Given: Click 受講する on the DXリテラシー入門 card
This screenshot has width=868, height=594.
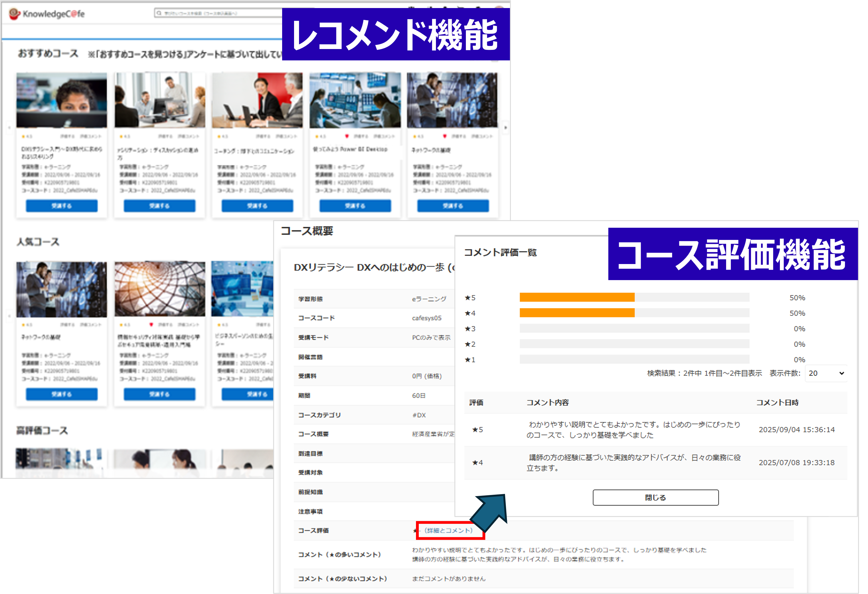Looking at the screenshot, I should (x=62, y=206).
